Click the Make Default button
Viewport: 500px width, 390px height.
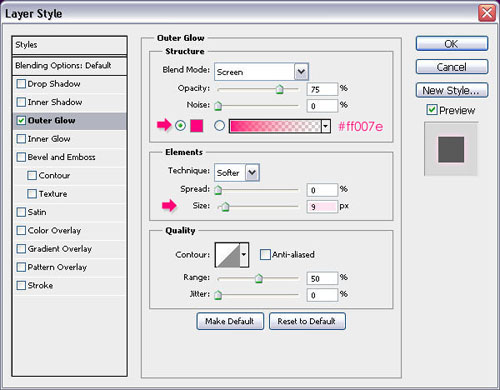[230, 321]
